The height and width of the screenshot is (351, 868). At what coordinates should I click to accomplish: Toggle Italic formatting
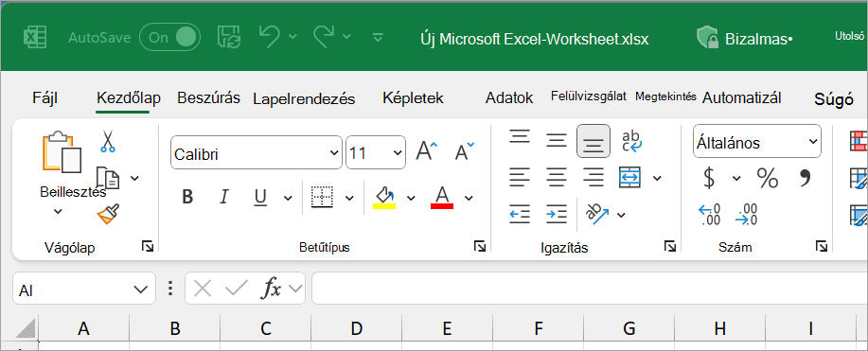tap(224, 197)
